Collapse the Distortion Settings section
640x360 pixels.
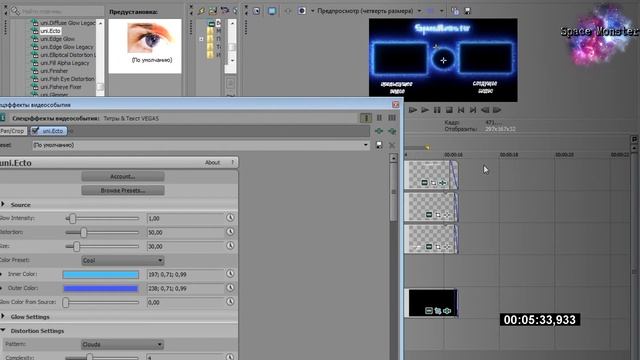point(3,330)
